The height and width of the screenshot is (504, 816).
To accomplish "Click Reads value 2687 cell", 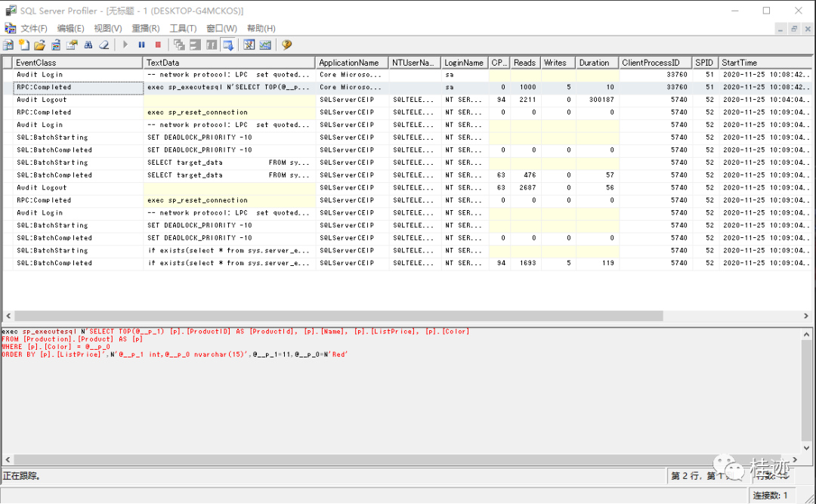I will coord(525,188).
